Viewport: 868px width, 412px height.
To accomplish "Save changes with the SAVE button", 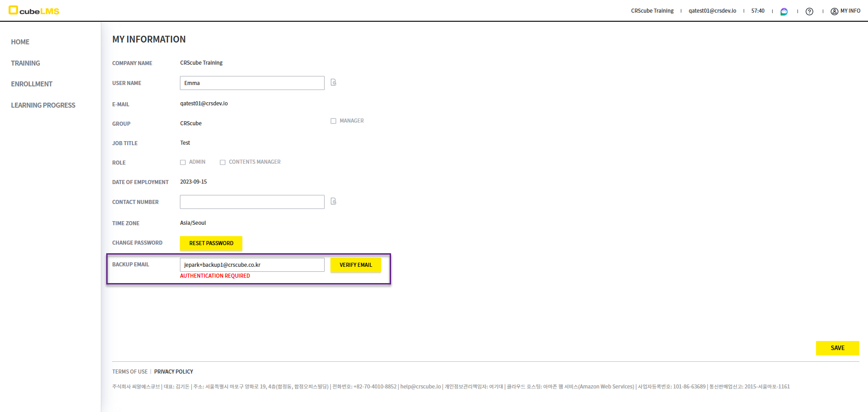I will (837, 348).
